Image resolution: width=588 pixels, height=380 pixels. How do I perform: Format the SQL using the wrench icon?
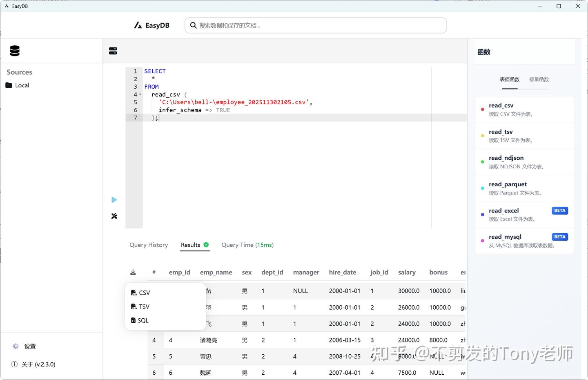point(114,216)
